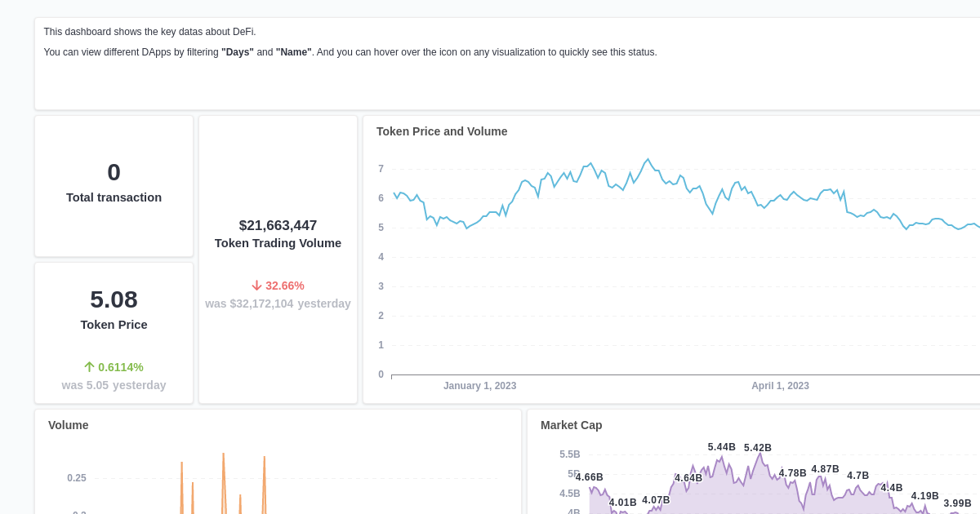Click the 5.44B peak label on Market Cap
The image size is (980, 514).
tap(722, 447)
